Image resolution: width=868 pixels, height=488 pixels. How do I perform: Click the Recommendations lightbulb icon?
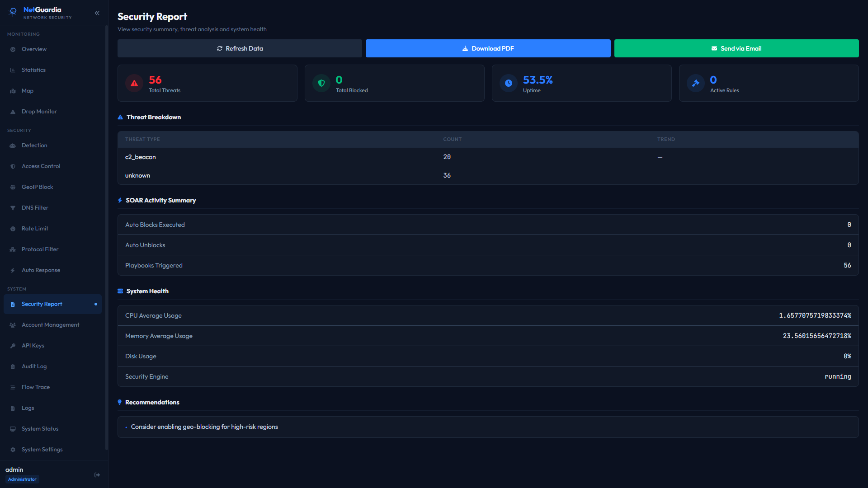coord(119,402)
